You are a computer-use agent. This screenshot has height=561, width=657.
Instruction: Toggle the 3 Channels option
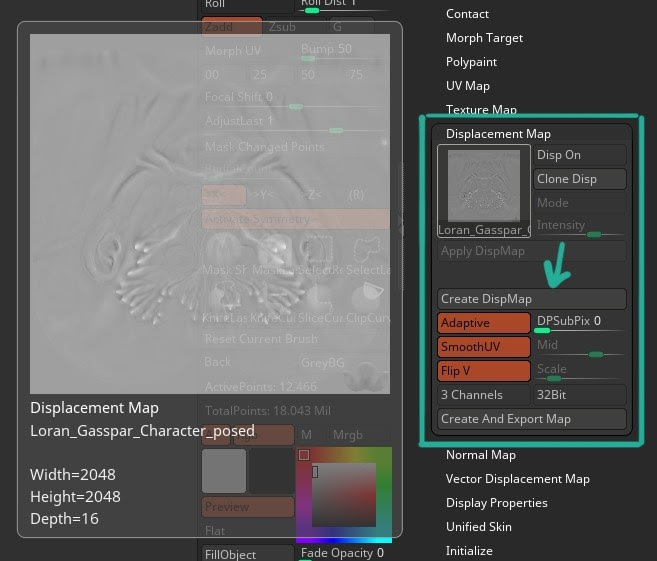tap(484, 395)
